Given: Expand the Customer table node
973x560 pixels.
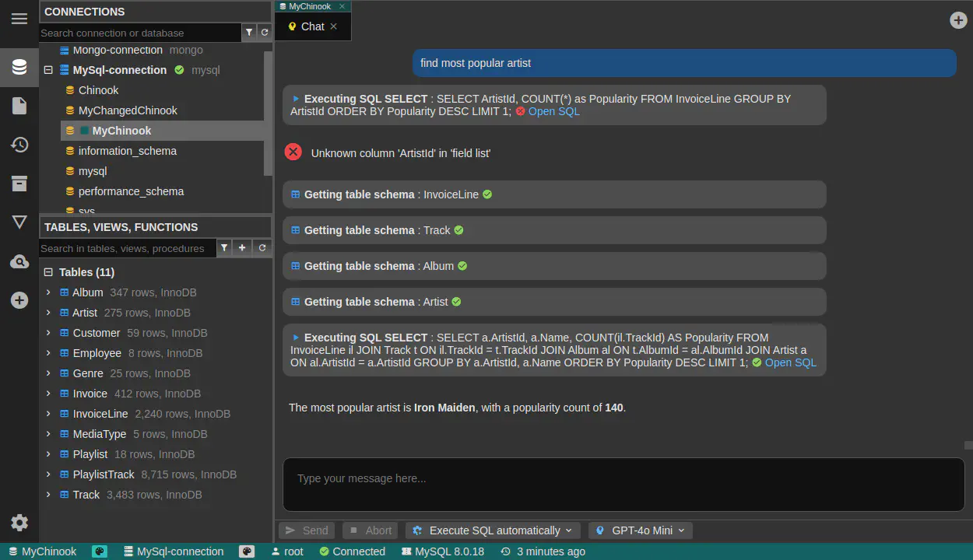Looking at the screenshot, I should pyautogui.click(x=48, y=333).
